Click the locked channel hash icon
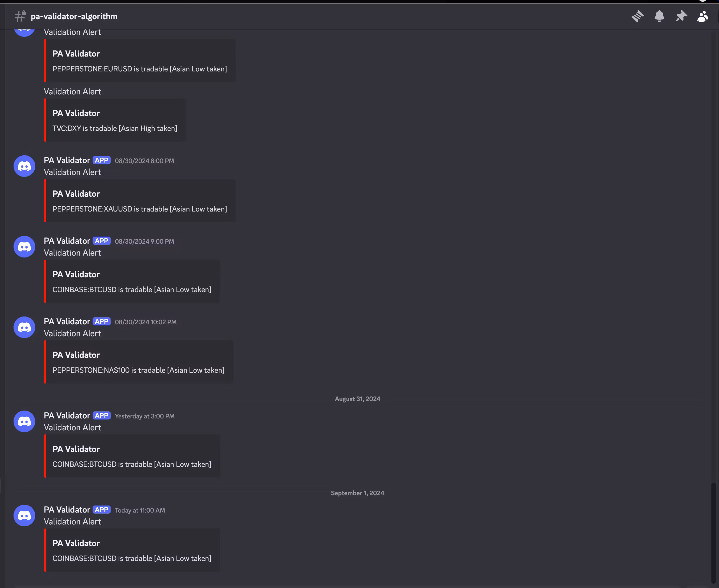719x588 pixels. point(20,16)
